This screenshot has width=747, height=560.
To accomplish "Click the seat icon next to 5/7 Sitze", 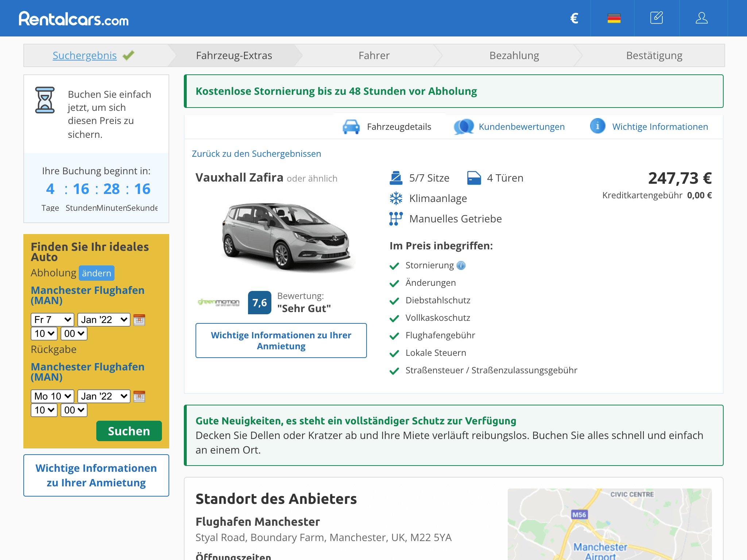I will tap(396, 178).
